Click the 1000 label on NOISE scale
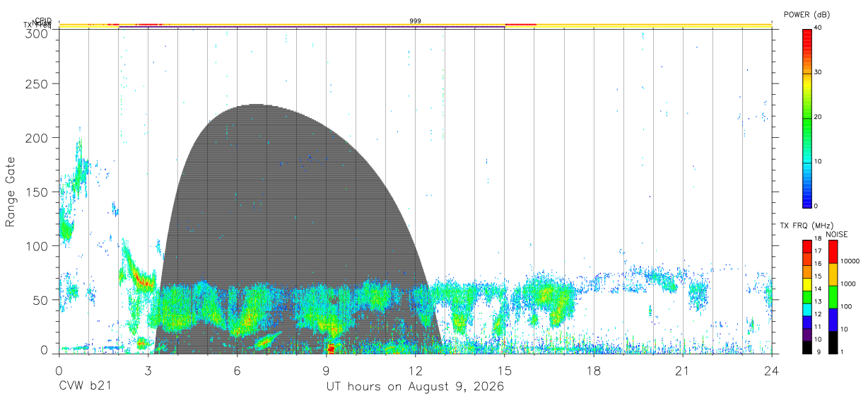868x401 pixels. pos(848,284)
